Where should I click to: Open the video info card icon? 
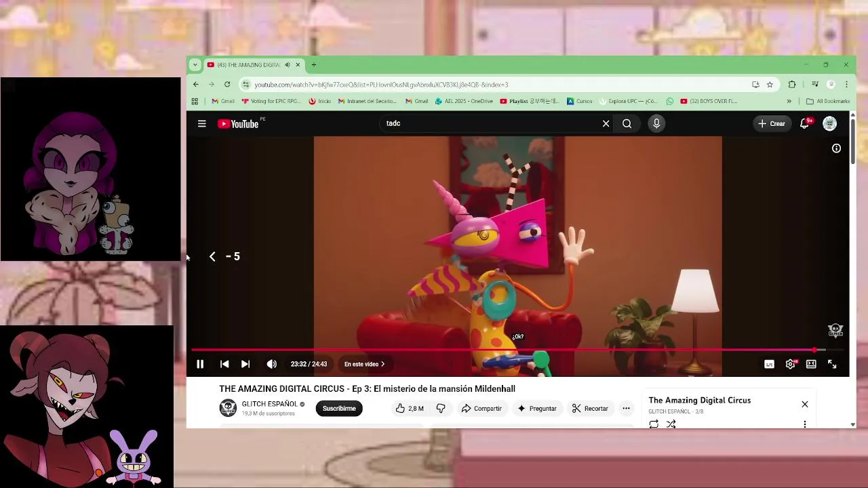(x=836, y=148)
